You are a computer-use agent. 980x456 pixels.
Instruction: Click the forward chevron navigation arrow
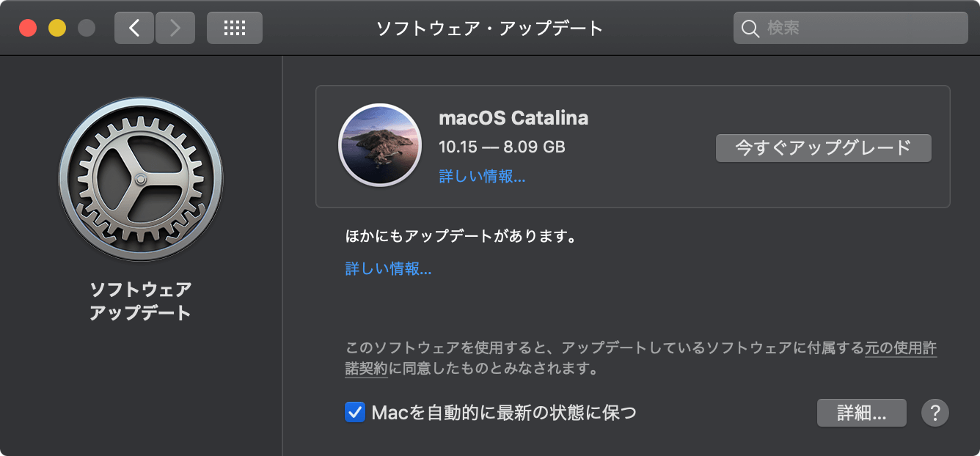175,28
